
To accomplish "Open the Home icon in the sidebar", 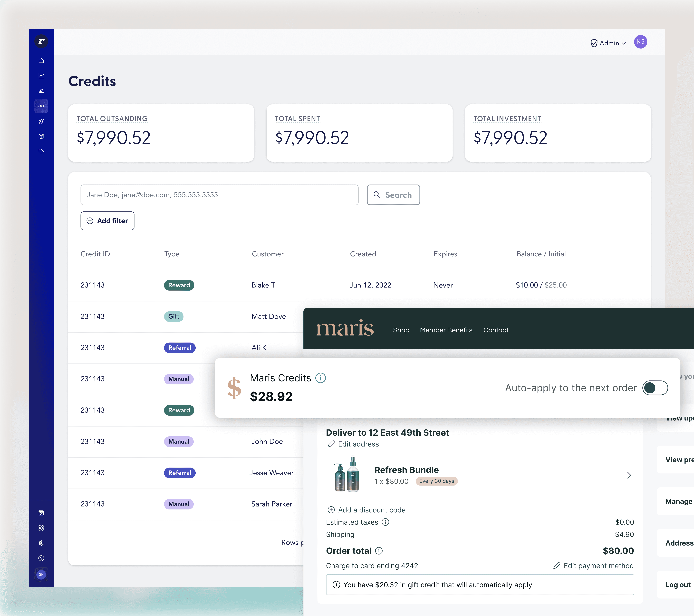I will point(41,61).
